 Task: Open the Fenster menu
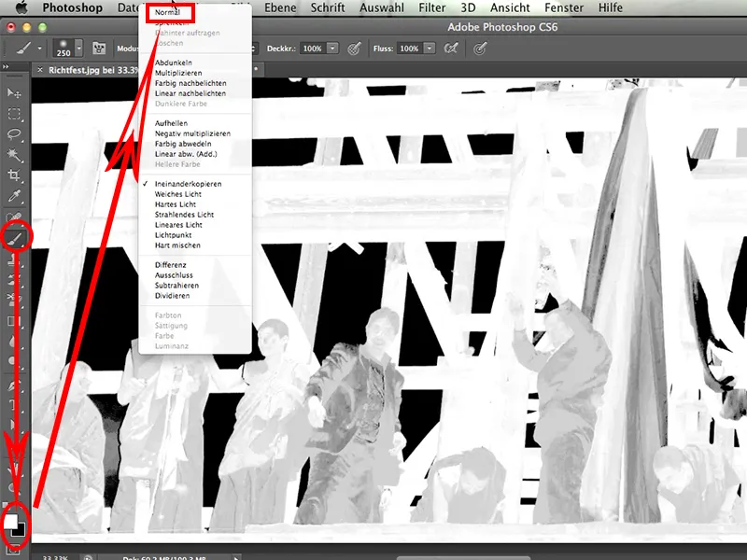pos(564,7)
